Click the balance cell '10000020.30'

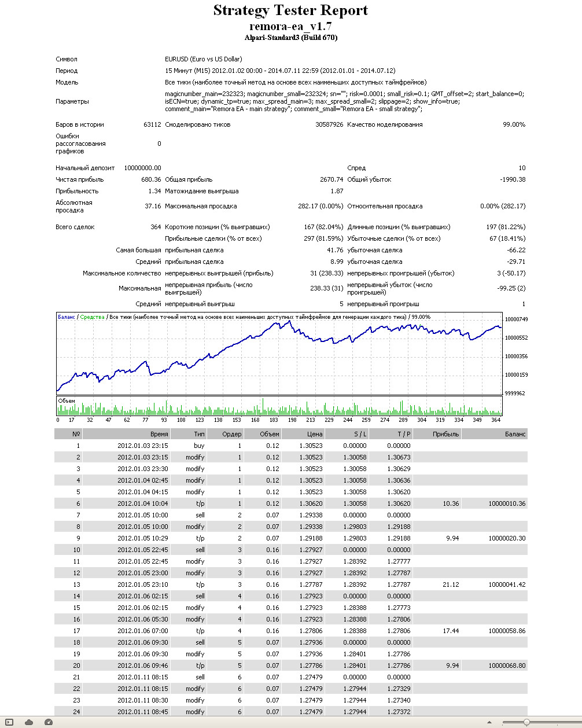point(507,538)
